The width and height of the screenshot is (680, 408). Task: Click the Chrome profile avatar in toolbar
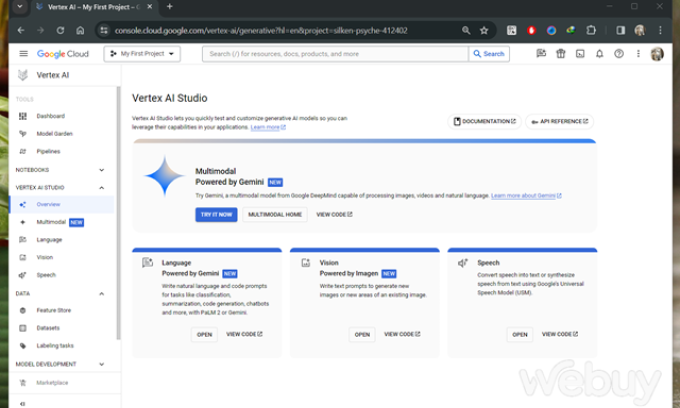tap(640, 30)
